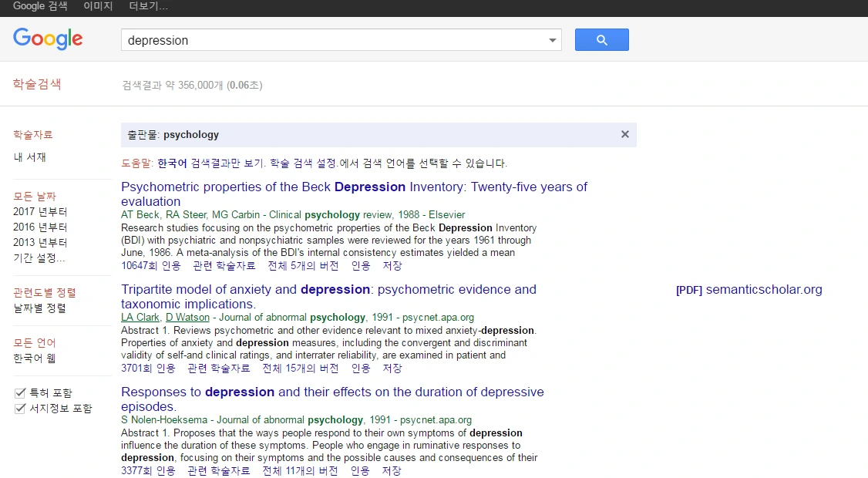View 3377회 인용 citations
This screenshot has height=478, width=868.
pyautogui.click(x=148, y=471)
